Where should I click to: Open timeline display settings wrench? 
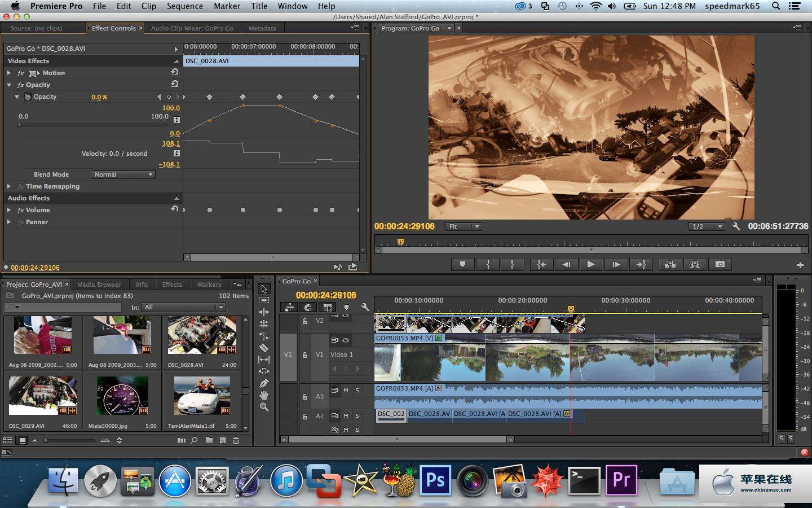coord(365,307)
